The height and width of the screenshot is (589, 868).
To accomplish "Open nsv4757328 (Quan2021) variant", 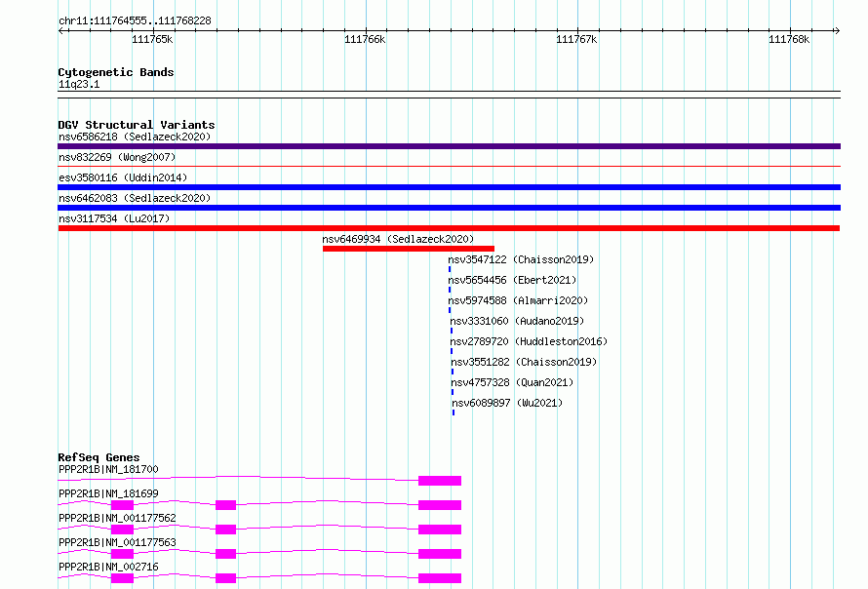I will tap(512, 382).
